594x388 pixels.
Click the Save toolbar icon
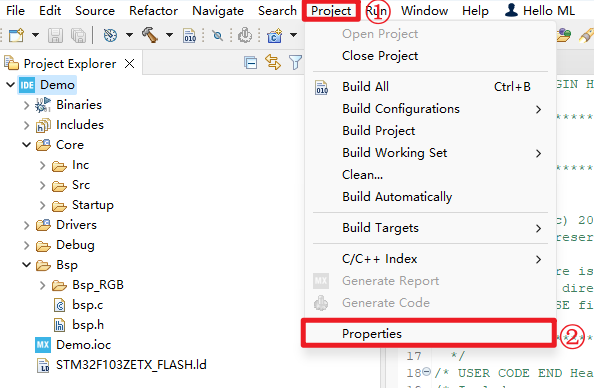(x=55, y=36)
